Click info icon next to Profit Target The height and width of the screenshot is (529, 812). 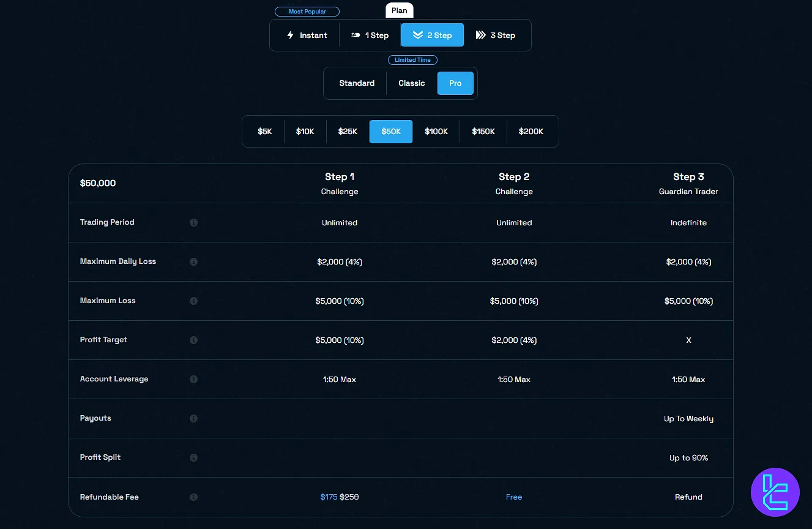click(193, 340)
